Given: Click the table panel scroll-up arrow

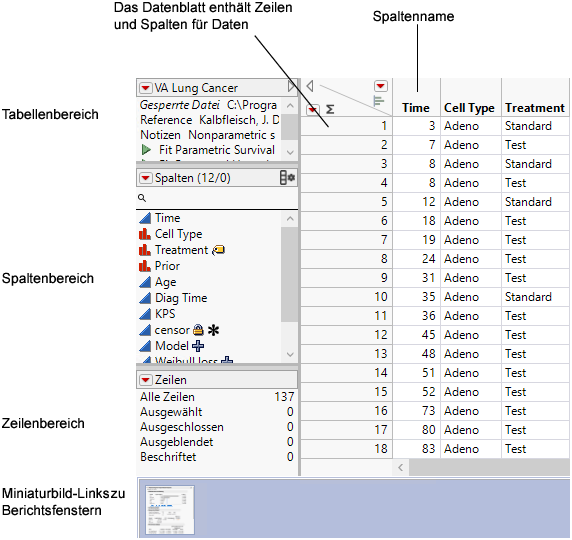Looking at the screenshot, I should pyautogui.click(x=290, y=106).
